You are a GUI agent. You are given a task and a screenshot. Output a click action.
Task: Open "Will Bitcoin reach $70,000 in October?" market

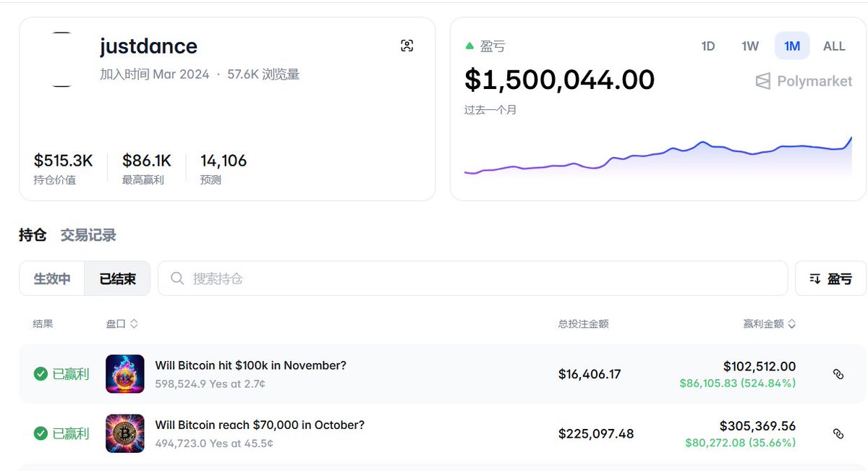tap(260, 425)
